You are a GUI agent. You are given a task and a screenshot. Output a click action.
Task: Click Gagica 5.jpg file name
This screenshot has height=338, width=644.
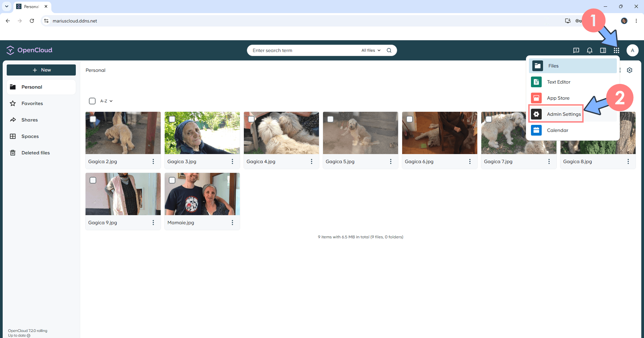[x=340, y=161]
